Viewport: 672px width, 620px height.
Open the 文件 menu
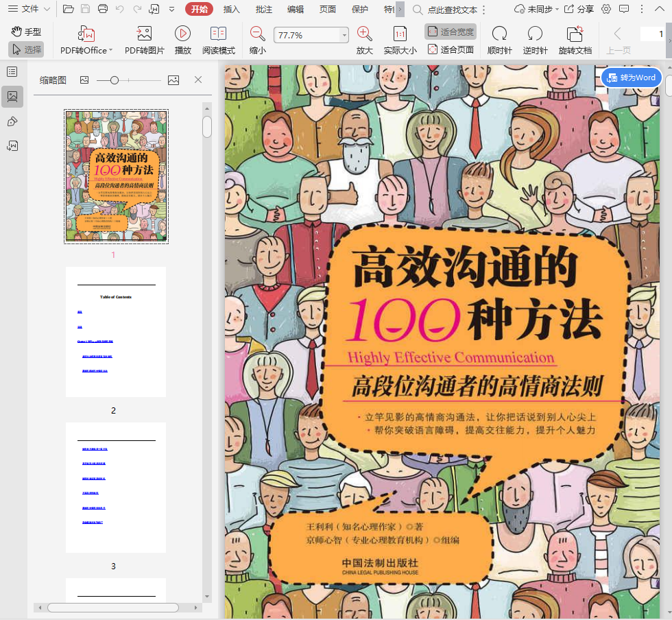(29, 9)
